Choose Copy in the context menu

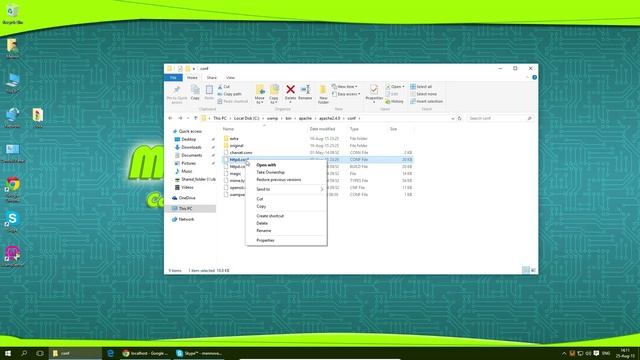click(x=261, y=207)
